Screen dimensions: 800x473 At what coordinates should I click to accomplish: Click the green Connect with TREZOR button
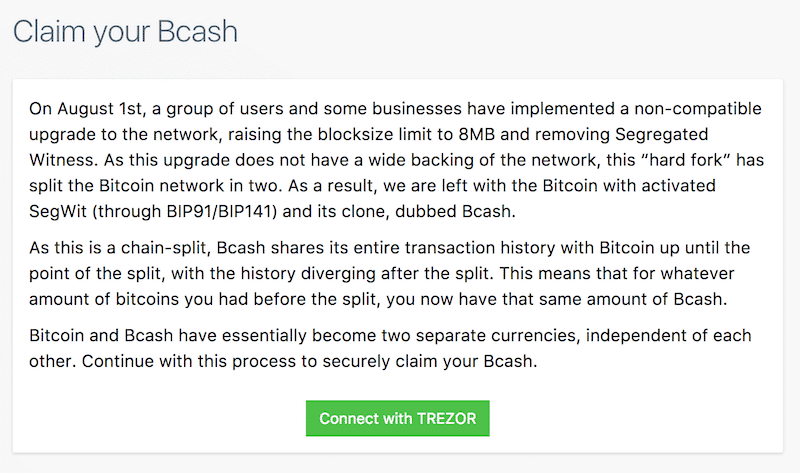point(397,418)
